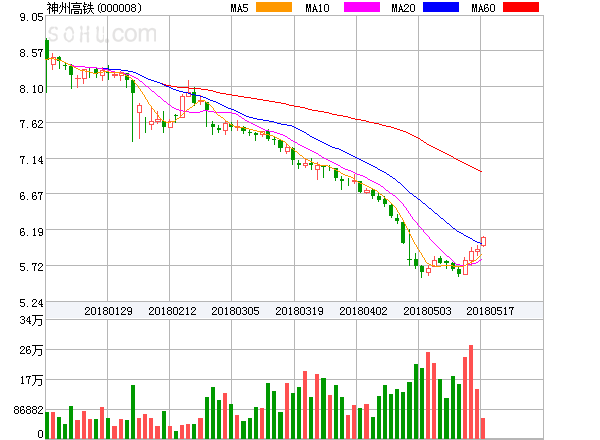Click the 20180517 date label
The width and height of the screenshot is (600, 440).
click(x=490, y=311)
